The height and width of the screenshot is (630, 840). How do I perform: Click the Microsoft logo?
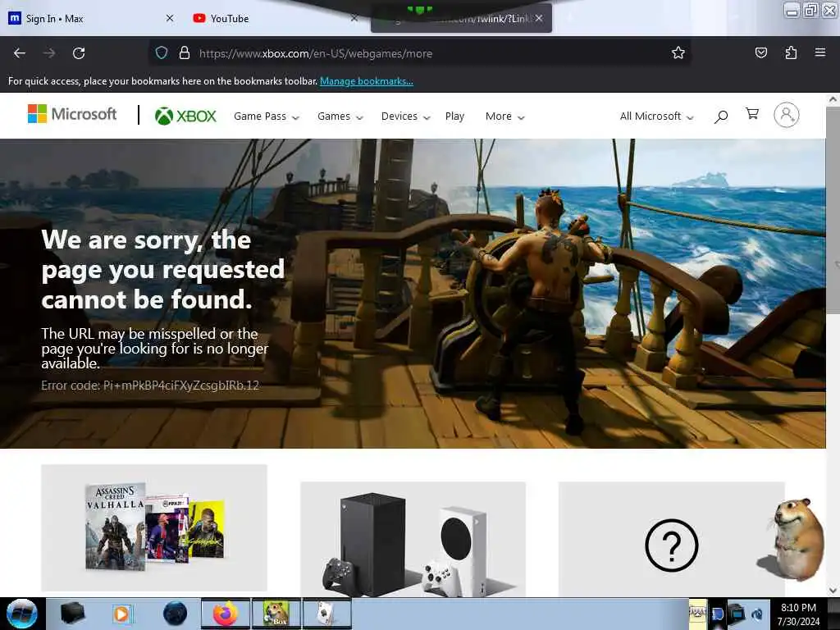coord(72,114)
